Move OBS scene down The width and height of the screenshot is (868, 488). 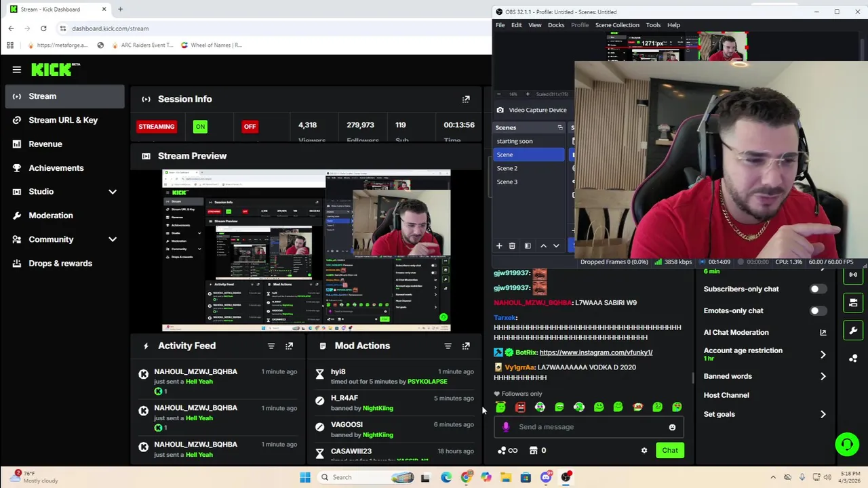tap(556, 246)
